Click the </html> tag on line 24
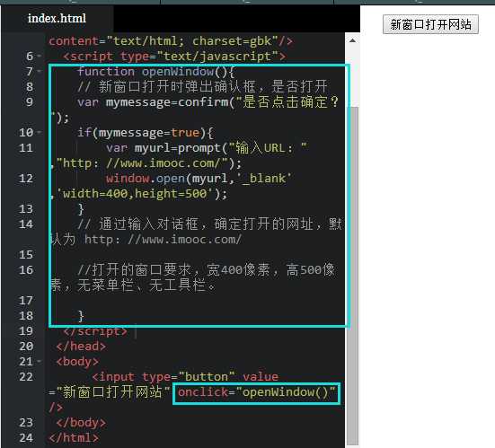This screenshot has height=448, width=495. pos(74,438)
